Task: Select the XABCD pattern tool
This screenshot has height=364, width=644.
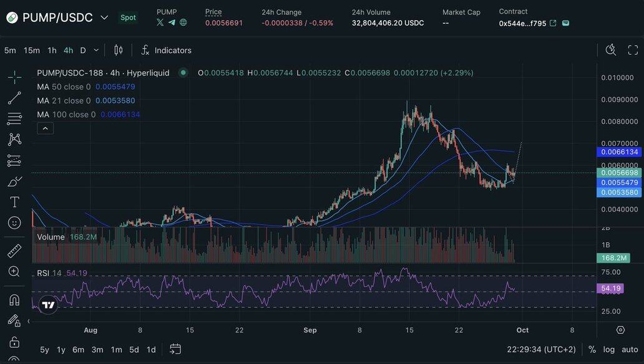Action: pyautogui.click(x=14, y=140)
